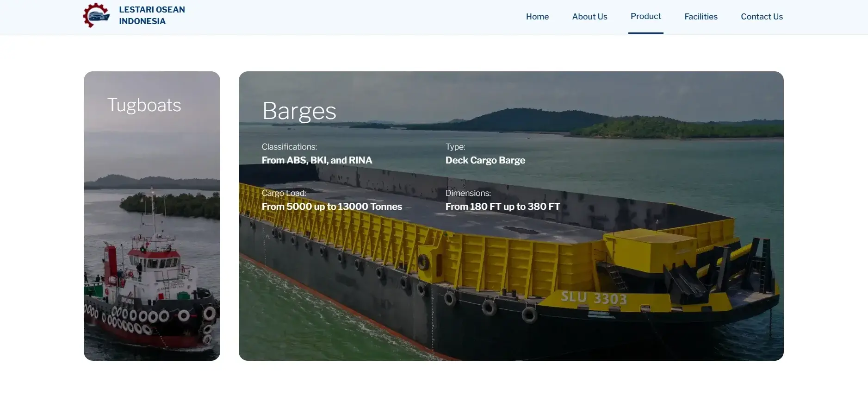Click the Cargo Load label
Viewport: 868px width, 402px height.
click(x=284, y=193)
